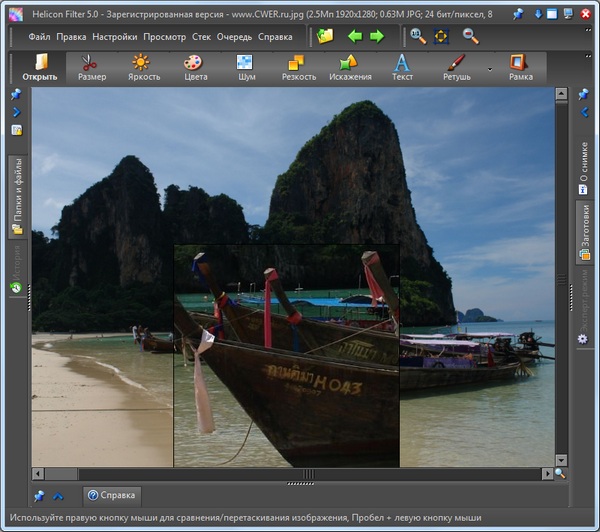Click the green next image arrow

[x=377, y=36]
